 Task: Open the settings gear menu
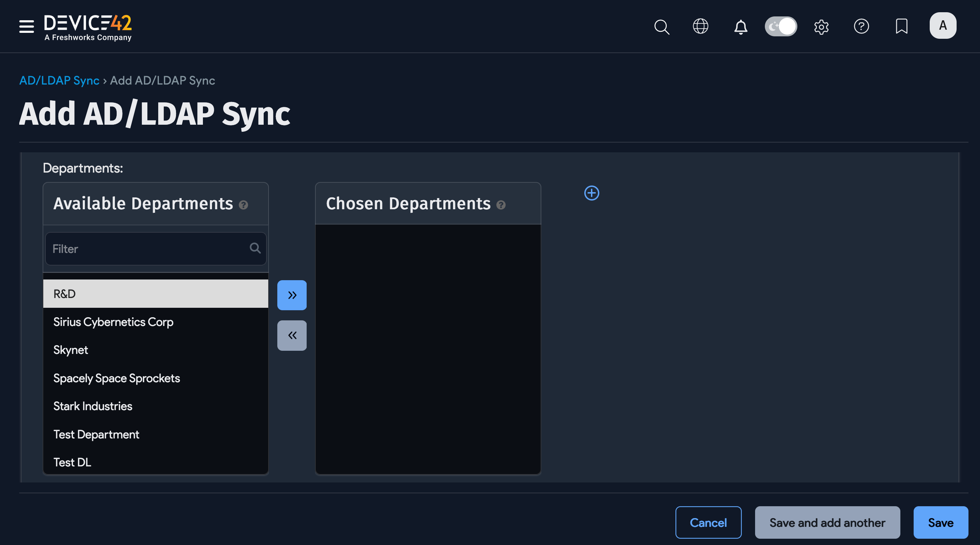821,27
